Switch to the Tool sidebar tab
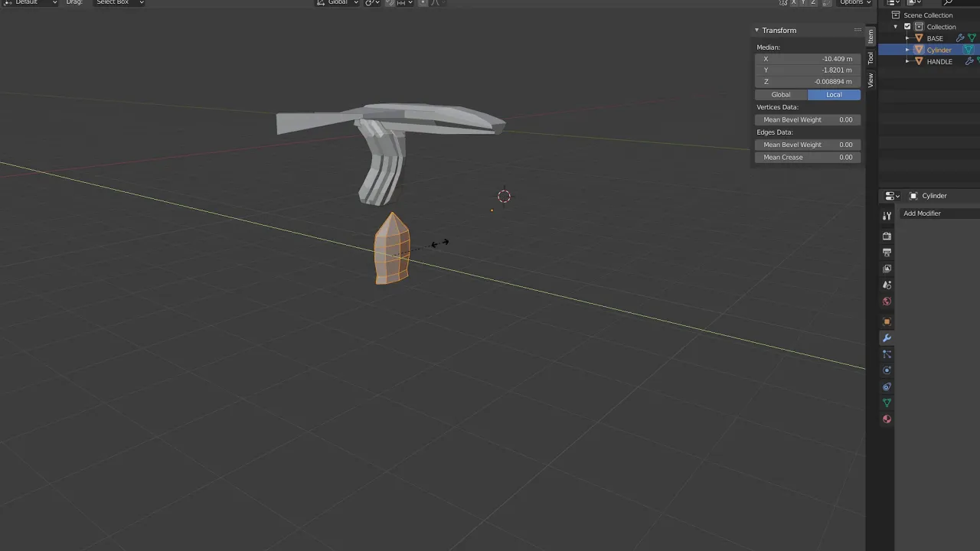 click(x=871, y=58)
